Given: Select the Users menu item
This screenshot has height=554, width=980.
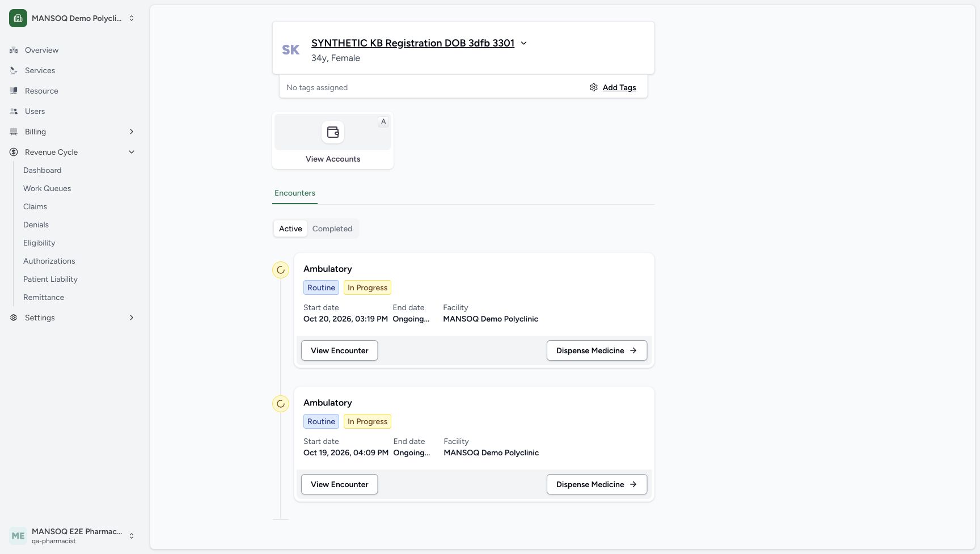Looking at the screenshot, I should coord(35,111).
